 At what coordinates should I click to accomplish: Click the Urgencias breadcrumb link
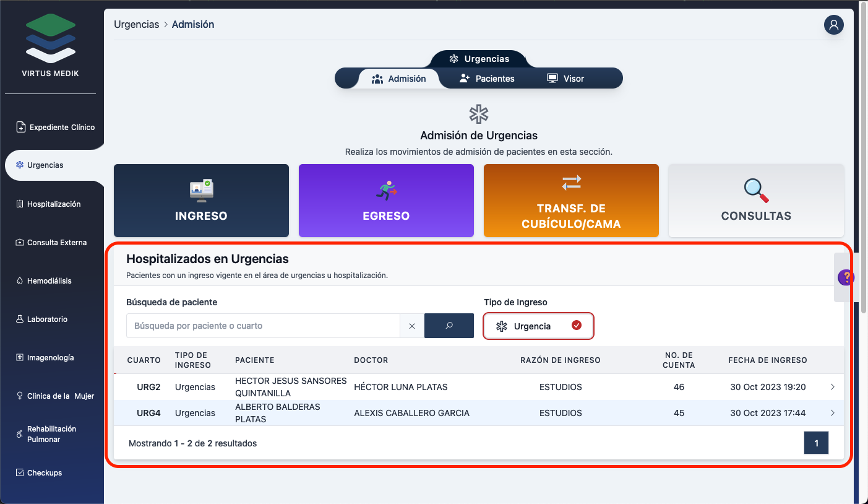coord(136,25)
